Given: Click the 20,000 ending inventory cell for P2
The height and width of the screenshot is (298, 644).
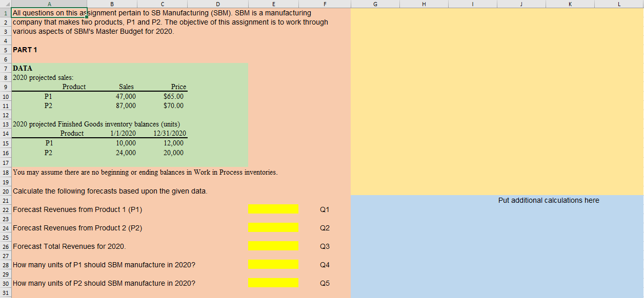Looking at the screenshot, I should (x=173, y=153).
